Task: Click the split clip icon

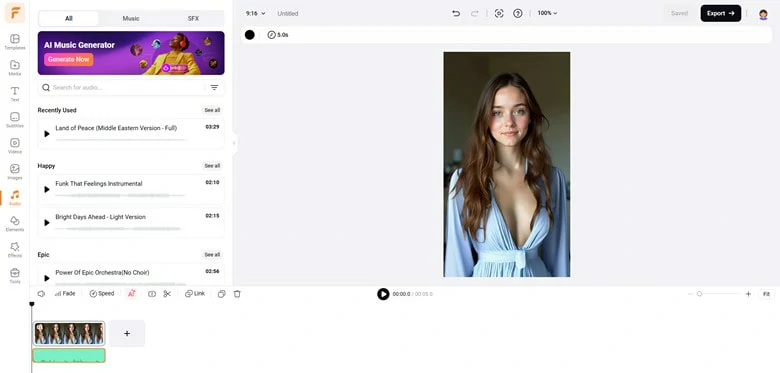Action: click(152, 294)
